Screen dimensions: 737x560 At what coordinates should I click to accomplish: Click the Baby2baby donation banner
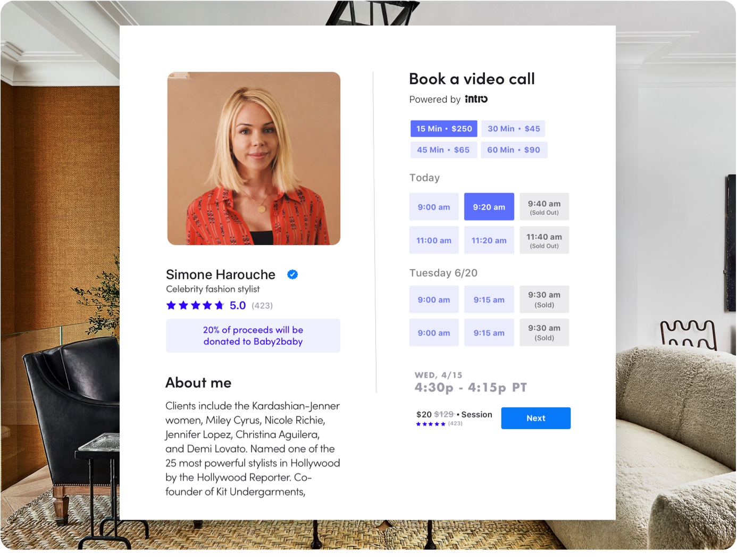(253, 336)
